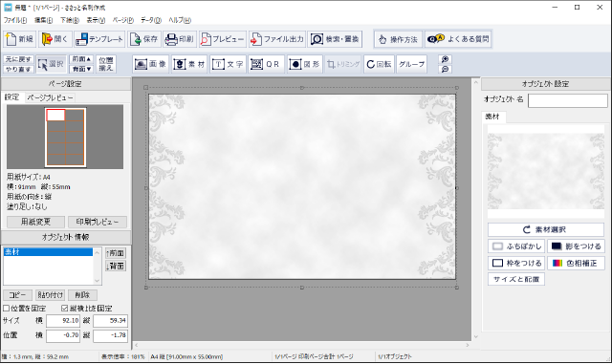Click the トリミング crop tool
This screenshot has width=612, height=364.
[343, 64]
